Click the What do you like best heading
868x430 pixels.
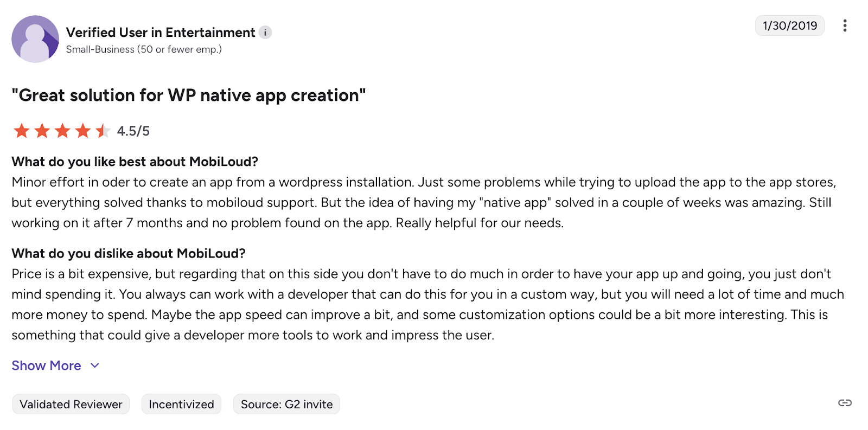tap(135, 162)
